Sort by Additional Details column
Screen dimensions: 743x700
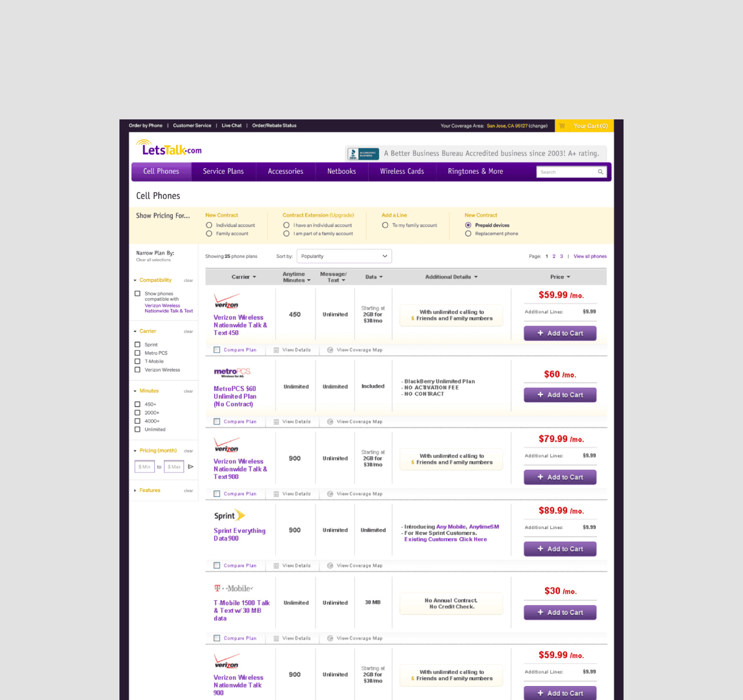click(x=451, y=277)
